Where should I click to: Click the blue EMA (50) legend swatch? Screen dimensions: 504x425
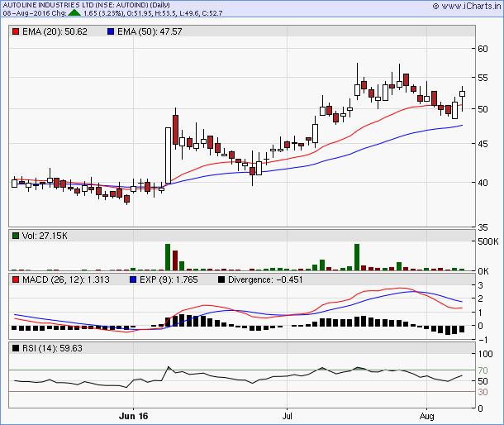(x=111, y=31)
